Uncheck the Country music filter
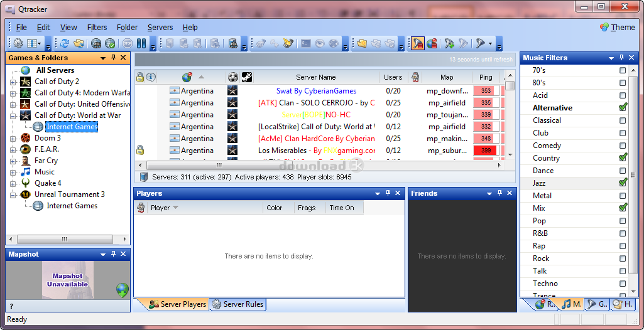The height and width of the screenshot is (330, 644). tap(623, 157)
